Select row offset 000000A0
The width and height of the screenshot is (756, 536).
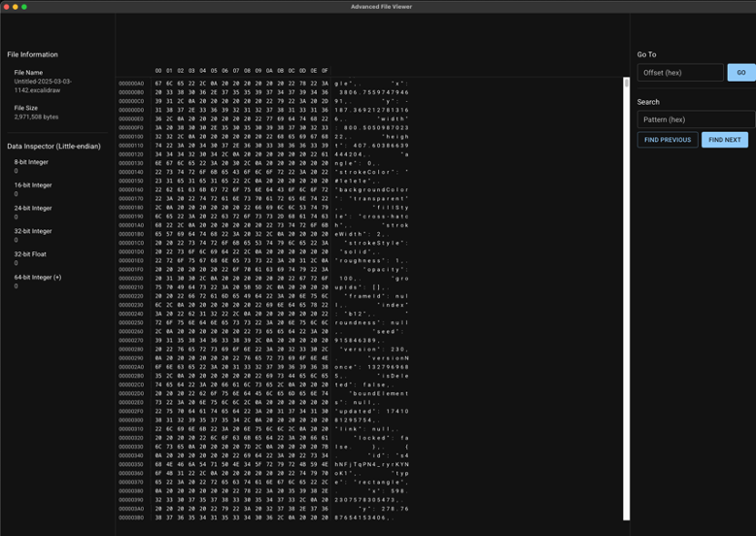click(x=131, y=84)
